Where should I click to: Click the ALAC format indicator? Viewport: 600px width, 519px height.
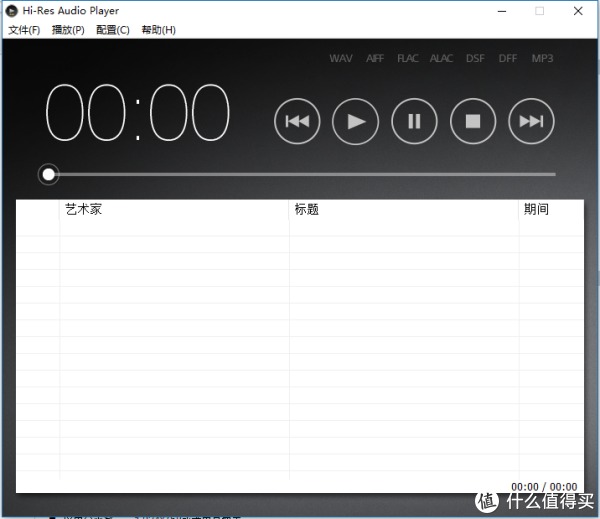pyautogui.click(x=441, y=58)
